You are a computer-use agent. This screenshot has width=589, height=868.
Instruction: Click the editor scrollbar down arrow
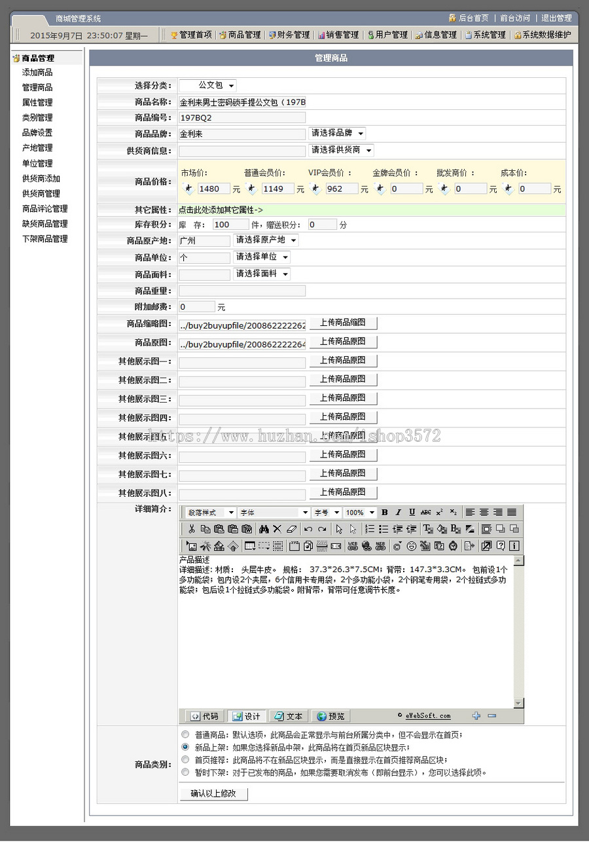(518, 703)
